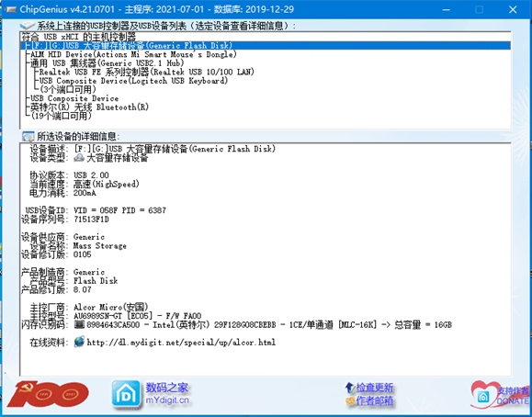The image size is (532, 417).
Task: Click the 产品型号 Flash Disk line
Action: 74,281
